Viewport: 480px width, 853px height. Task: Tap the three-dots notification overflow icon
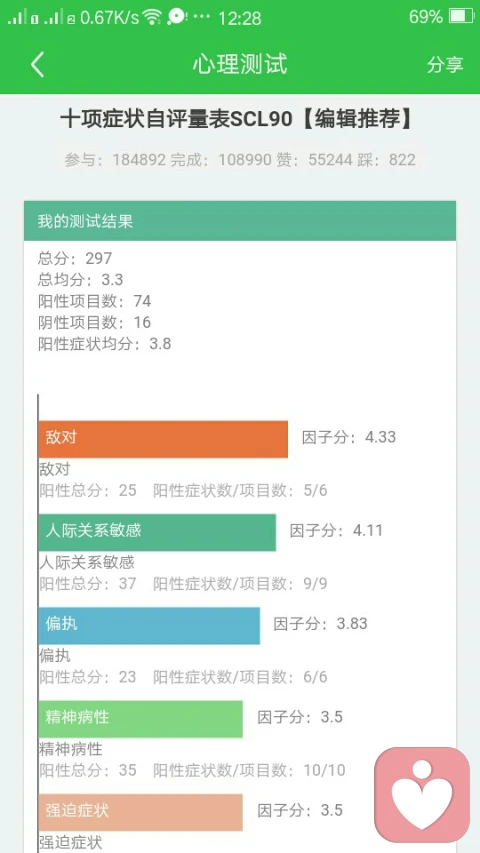point(201,16)
